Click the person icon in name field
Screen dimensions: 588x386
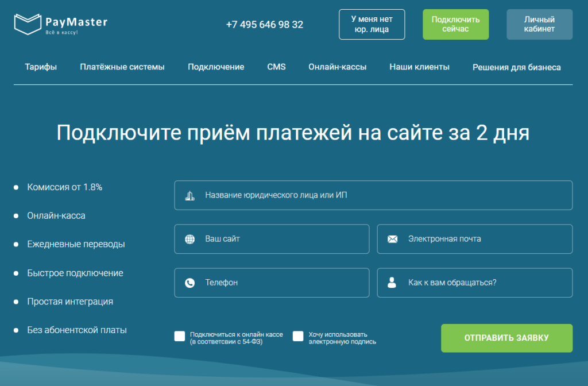click(392, 283)
